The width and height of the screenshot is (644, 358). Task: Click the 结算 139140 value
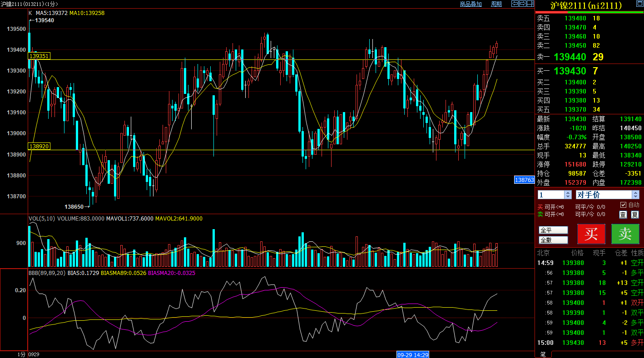click(631, 119)
